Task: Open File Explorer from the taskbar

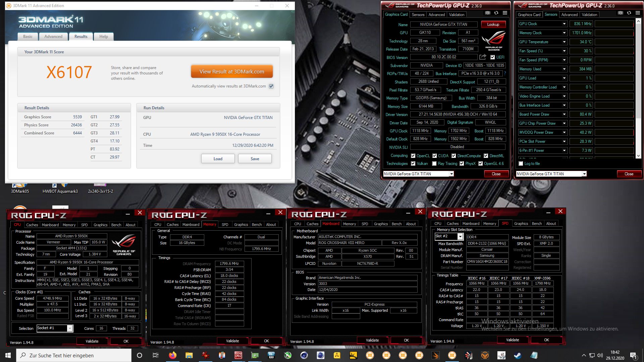Action: [x=189, y=355]
